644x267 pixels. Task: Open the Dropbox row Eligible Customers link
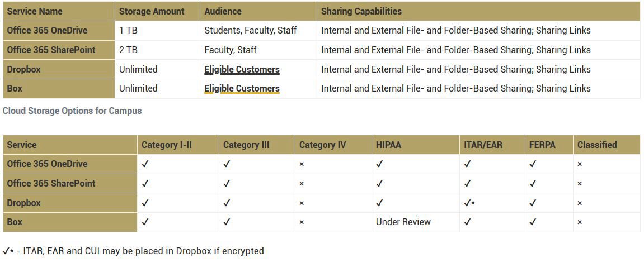242,69
